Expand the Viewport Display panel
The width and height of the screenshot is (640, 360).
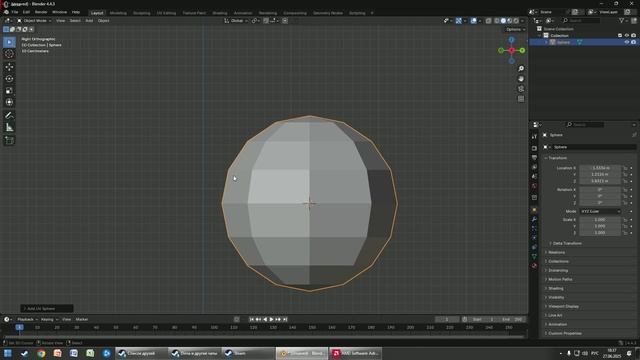[563, 306]
